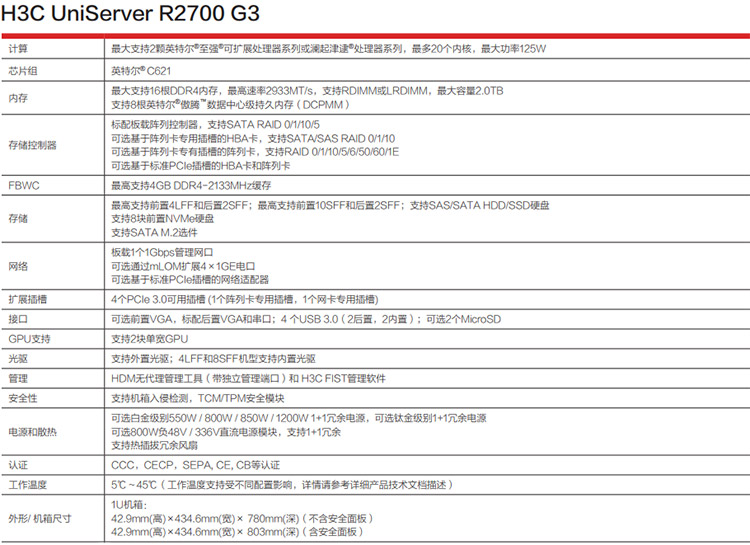Viewport: 750px width, 545px height.
Task: Click the 外形/机箱尺寸 row label
Action: (x=38, y=518)
